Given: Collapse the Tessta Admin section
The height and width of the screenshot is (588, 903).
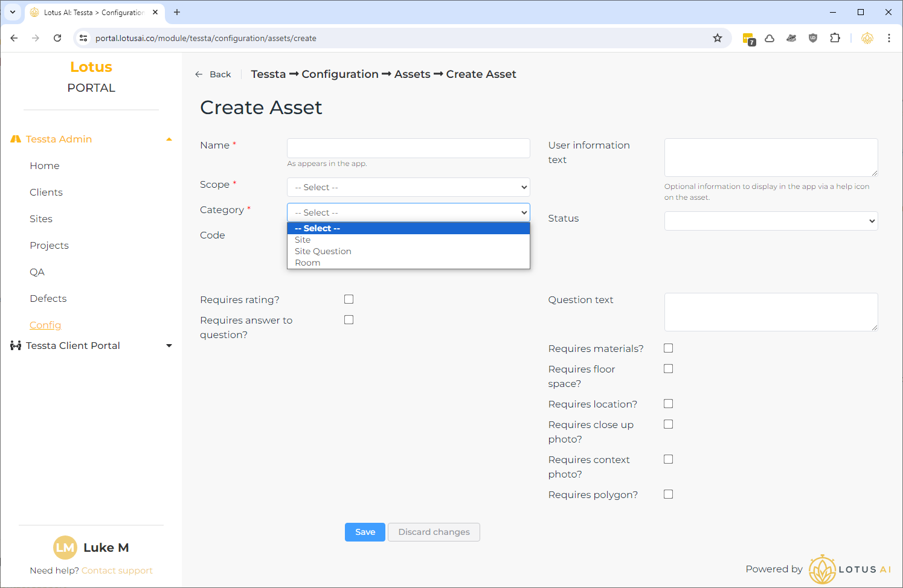Looking at the screenshot, I should [x=169, y=139].
